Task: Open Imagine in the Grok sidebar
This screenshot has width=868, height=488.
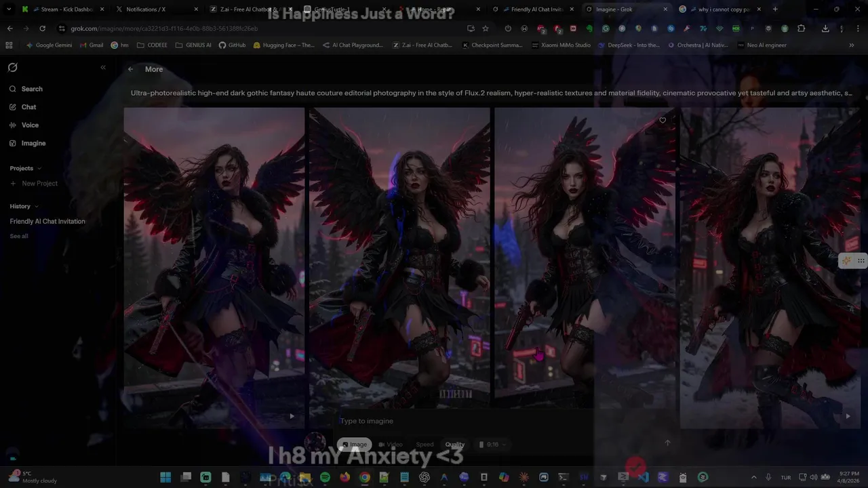Action: [28, 143]
